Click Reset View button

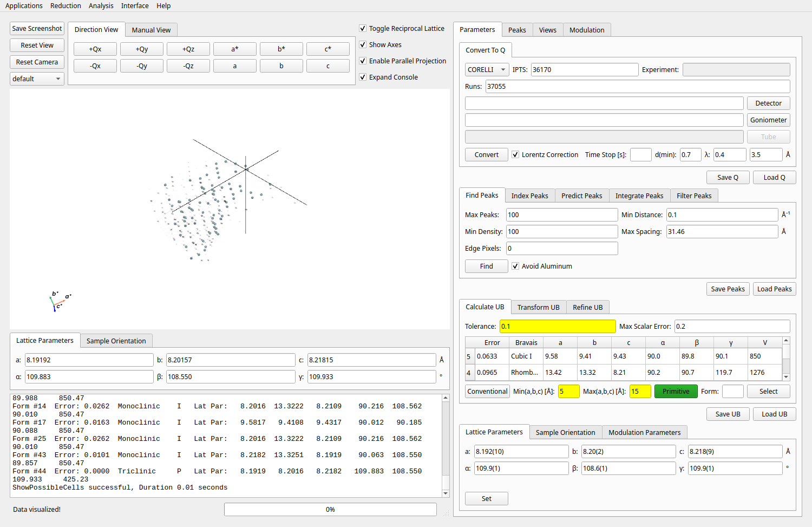pos(37,45)
